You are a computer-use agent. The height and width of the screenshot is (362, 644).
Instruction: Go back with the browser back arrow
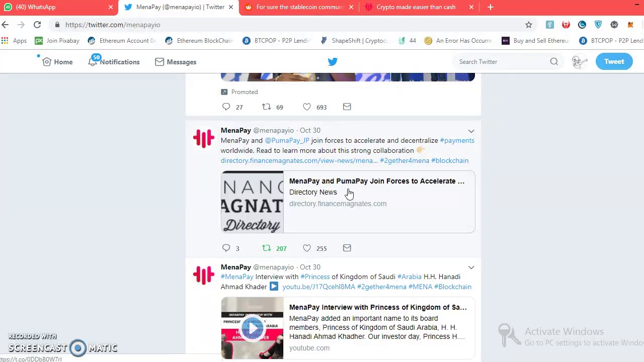(x=5, y=25)
